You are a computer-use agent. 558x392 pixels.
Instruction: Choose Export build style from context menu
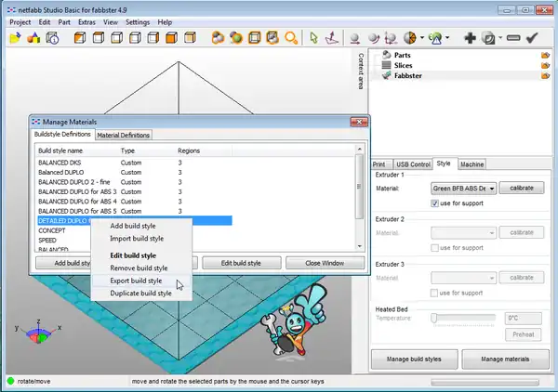(136, 281)
